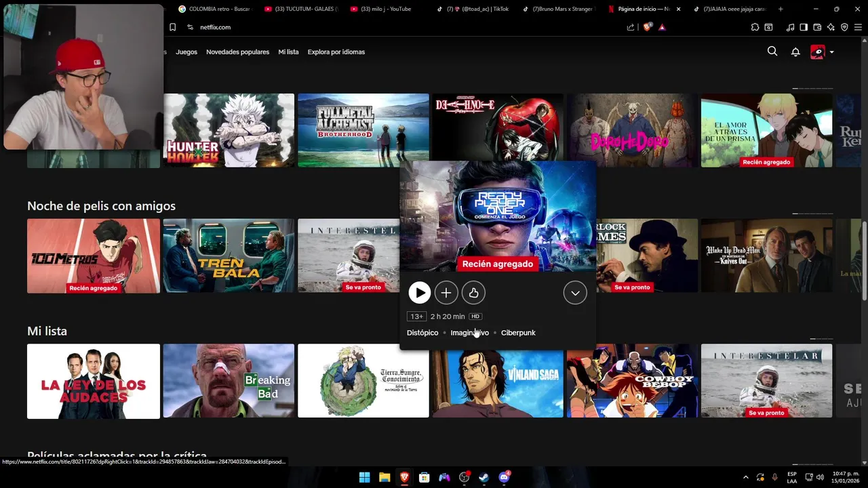Open Knives Out Wake Up Dead Man thumbnail
Viewport: 868px width, 488px height.
766,256
